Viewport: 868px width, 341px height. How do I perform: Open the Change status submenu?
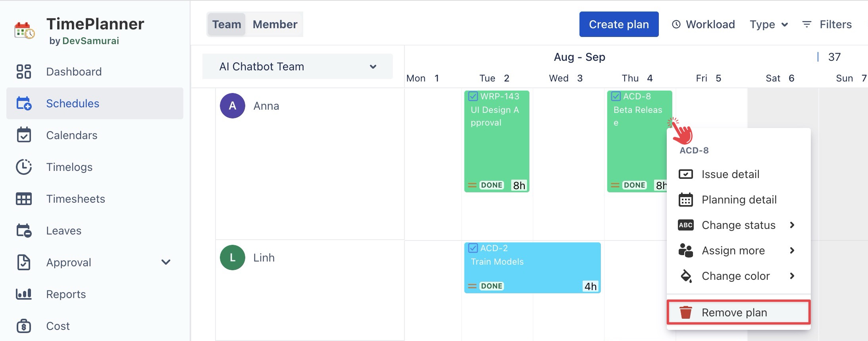pyautogui.click(x=739, y=225)
